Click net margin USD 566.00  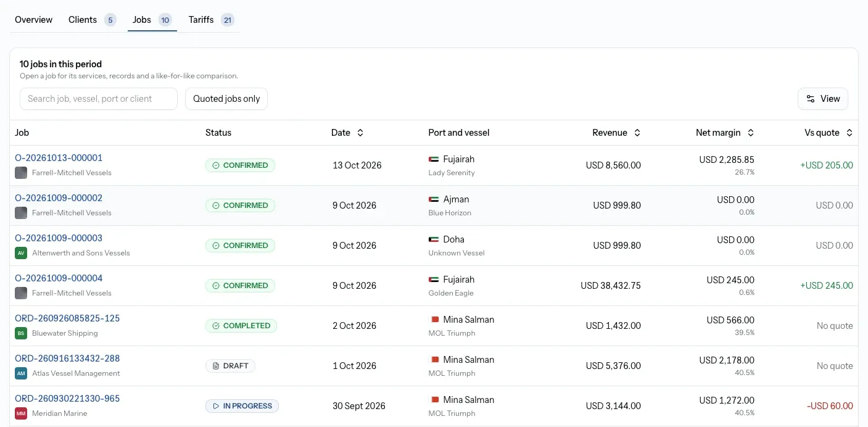[x=730, y=320]
